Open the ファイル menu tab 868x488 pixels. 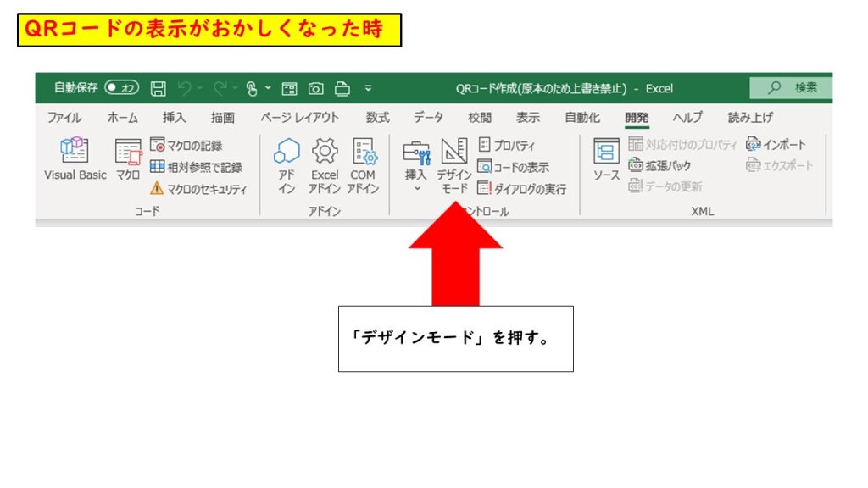tap(64, 118)
